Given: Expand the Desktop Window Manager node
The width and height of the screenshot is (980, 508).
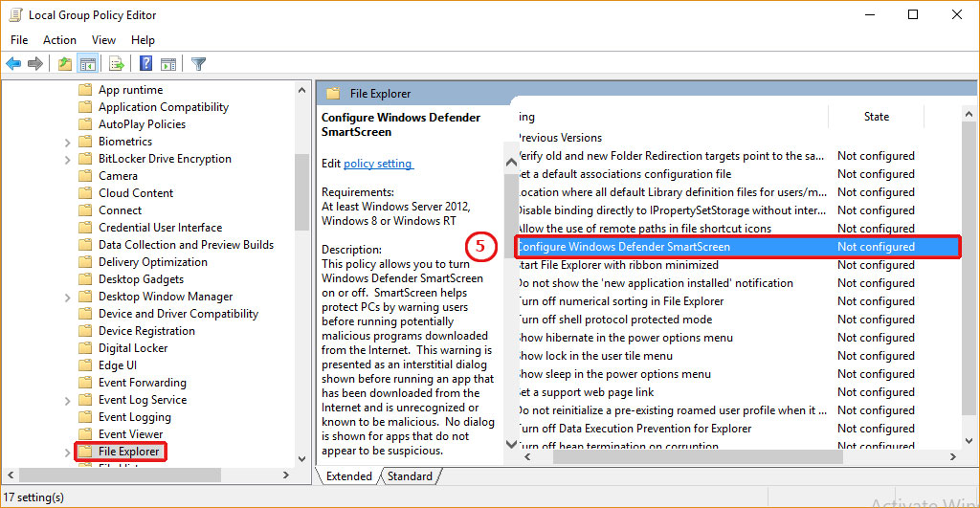Looking at the screenshot, I should [x=68, y=298].
